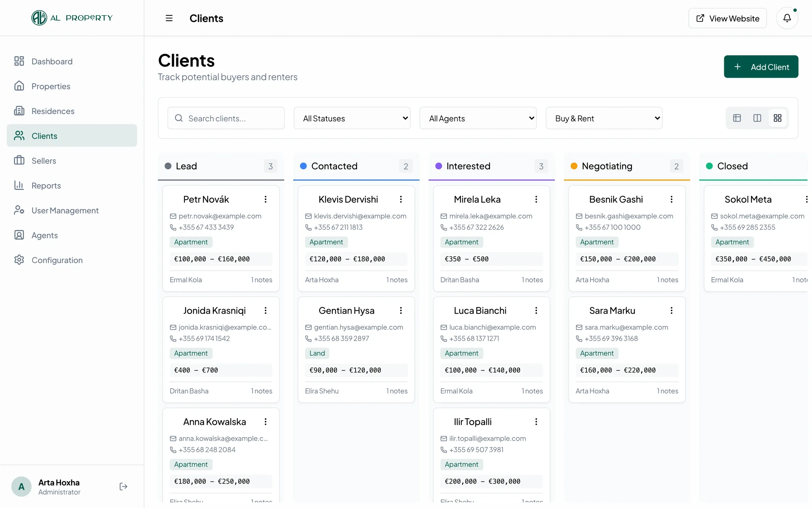
Task: Open options menu on Klevis Dervishi card
Action: [x=401, y=199]
